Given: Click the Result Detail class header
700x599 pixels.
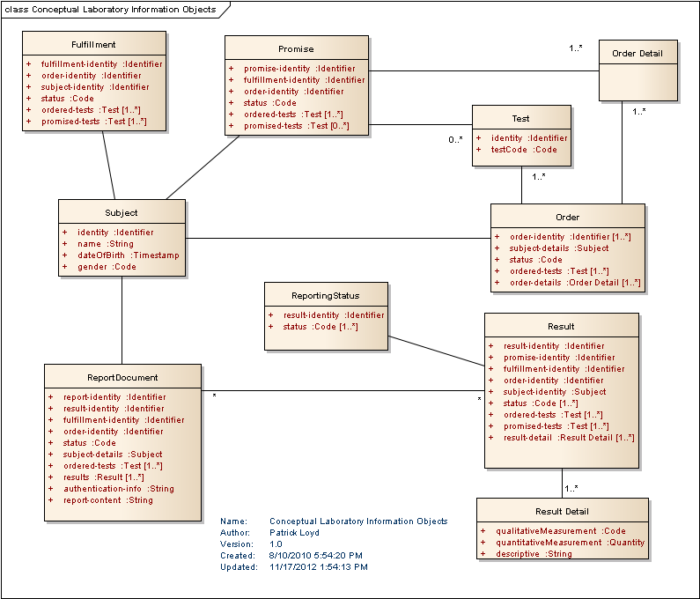Looking at the screenshot, I should coord(562,511).
